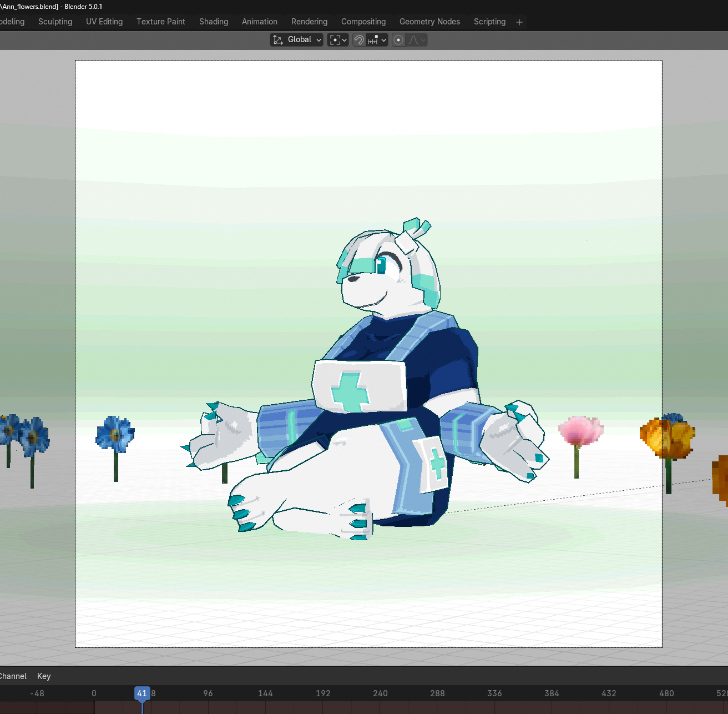Image resolution: width=728 pixels, height=714 pixels.
Task: Expand the snapping options dropdown
Action: [x=377, y=40]
